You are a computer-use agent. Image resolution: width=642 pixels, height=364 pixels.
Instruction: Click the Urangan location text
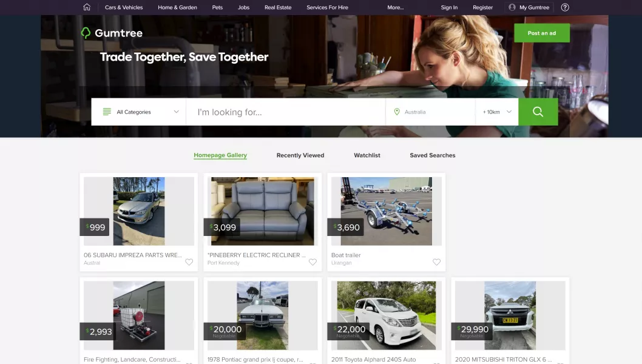tap(342, 263)
